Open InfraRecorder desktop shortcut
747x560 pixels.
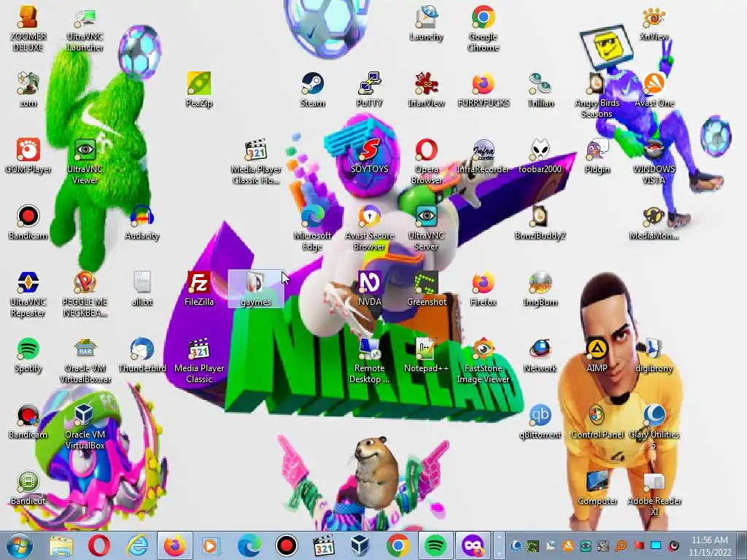pos(483,156)
